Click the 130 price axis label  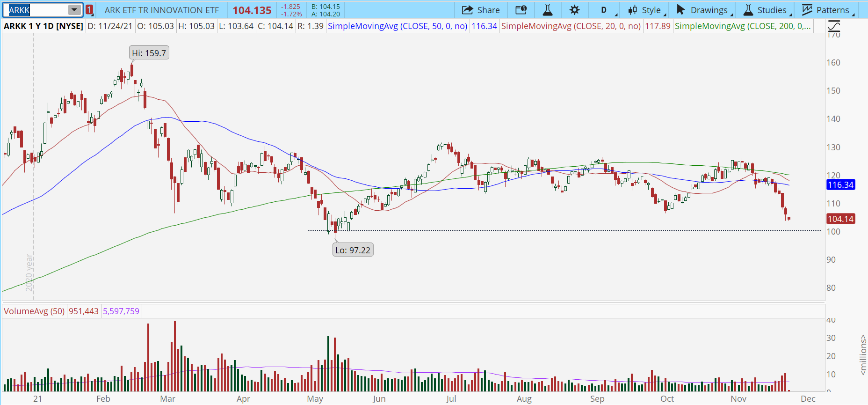pos(833,147)
